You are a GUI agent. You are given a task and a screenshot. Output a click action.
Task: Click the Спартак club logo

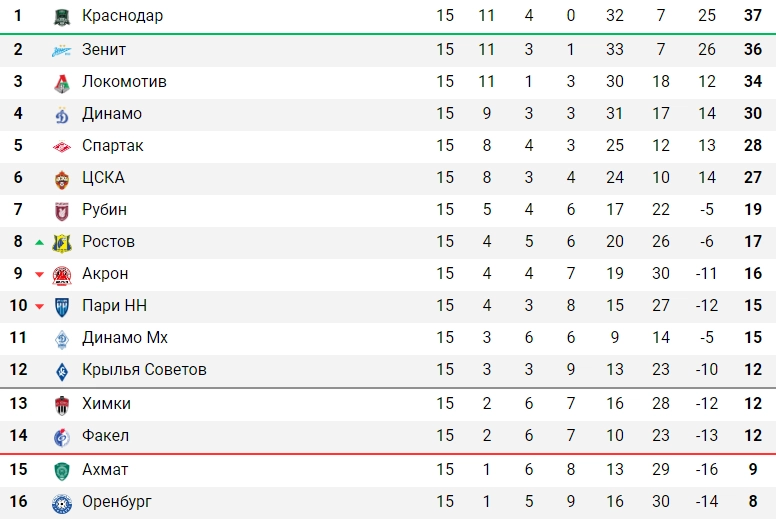point(62,146)
